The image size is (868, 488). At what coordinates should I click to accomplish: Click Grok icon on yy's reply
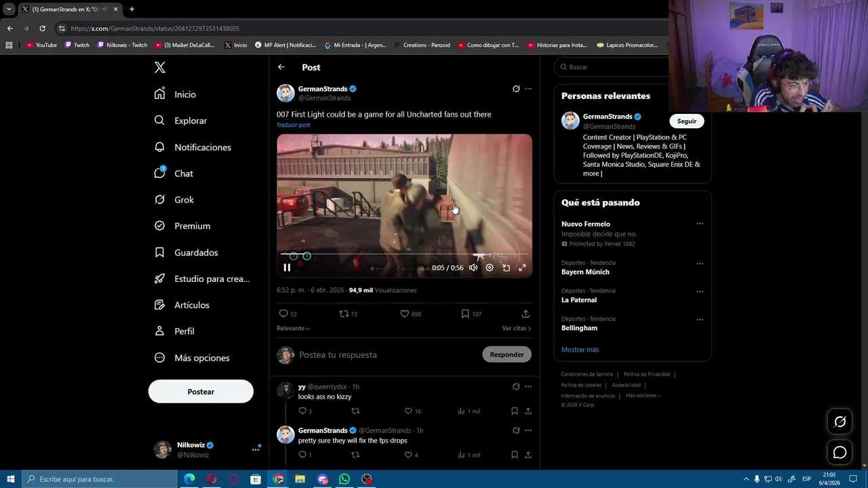(x=516, y=387)
